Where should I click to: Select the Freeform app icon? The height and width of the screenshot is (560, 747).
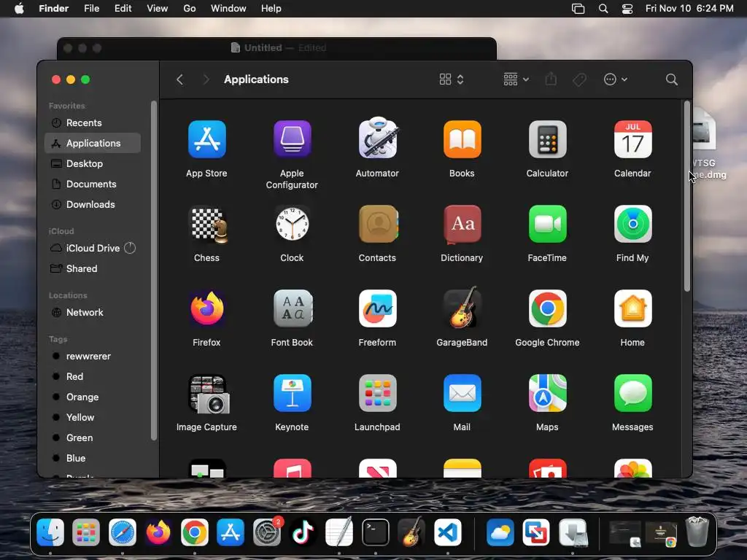[377, 308]
